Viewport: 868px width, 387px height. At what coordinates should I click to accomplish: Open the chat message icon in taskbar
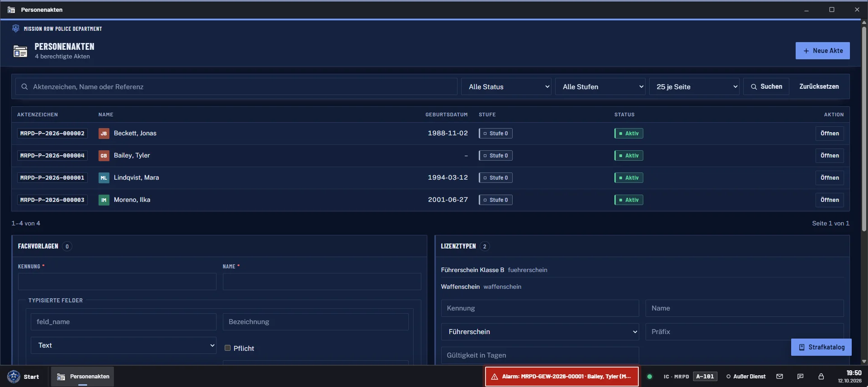coord(800,377)
